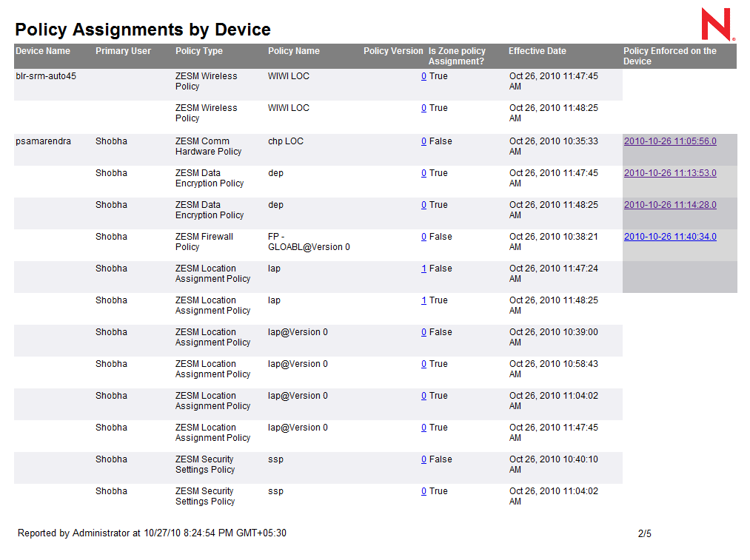Click version 1 link for lap True row
The height and width of the screenshot is (560, 750).
[x=423, y=300]
